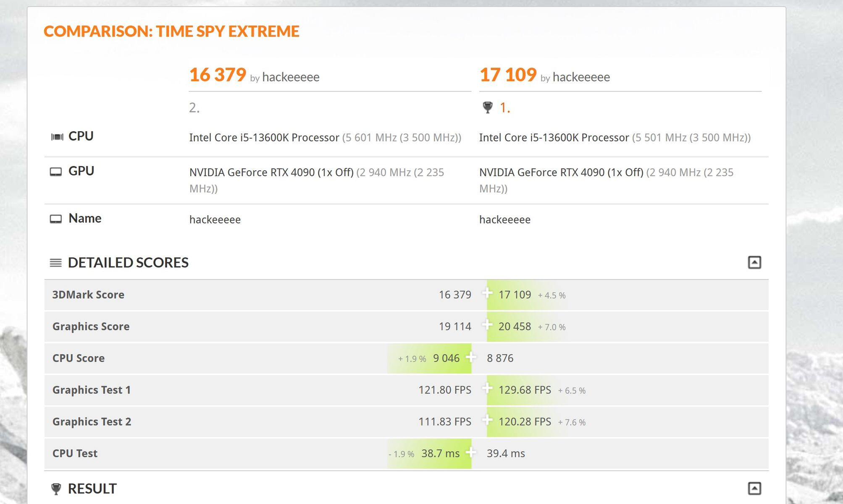Click plus icon beside 20 458 graphics score
Screen dimensions: 843x504
tap(487, 324)
